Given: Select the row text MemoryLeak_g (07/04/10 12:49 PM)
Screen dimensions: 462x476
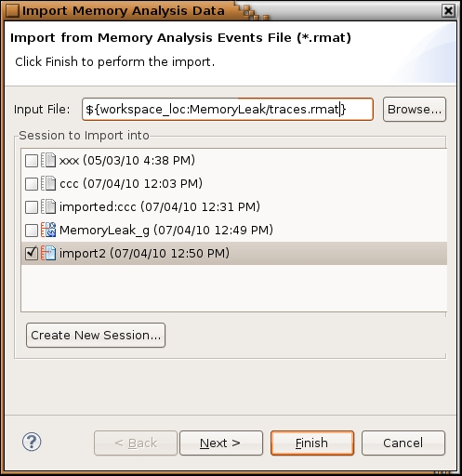Looking at the screenshot, I should click(166, 231).
